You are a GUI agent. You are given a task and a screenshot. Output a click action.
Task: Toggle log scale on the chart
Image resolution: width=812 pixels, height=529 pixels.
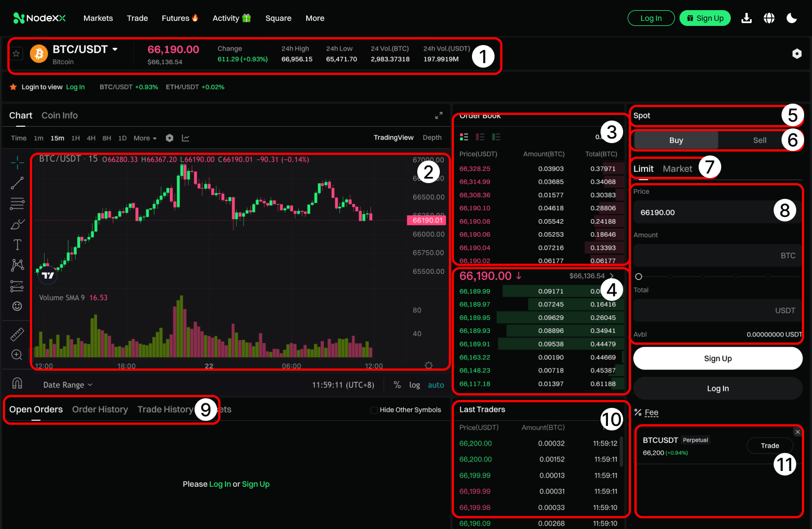coord(414,385)
